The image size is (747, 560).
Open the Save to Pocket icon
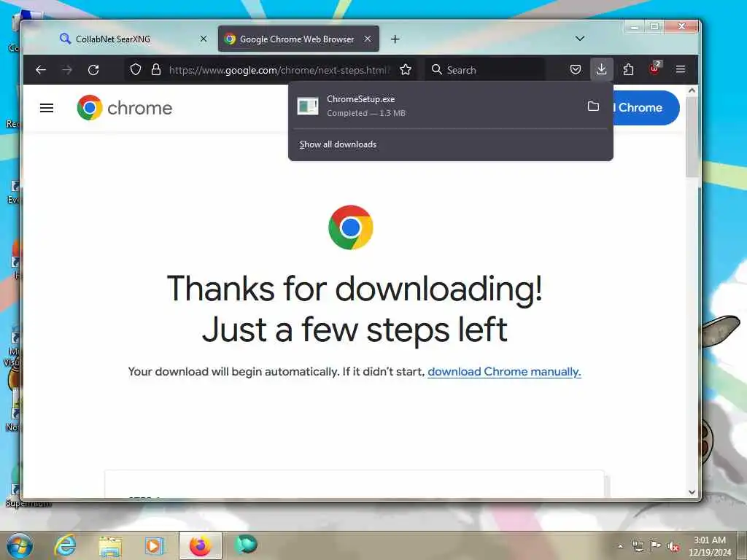coord(576,70)
